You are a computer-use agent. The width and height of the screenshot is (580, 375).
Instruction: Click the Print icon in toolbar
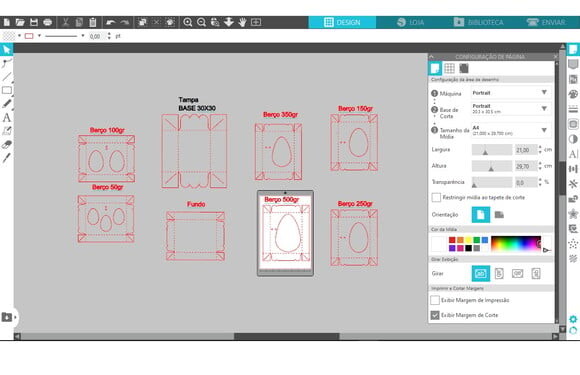(47, 22)
